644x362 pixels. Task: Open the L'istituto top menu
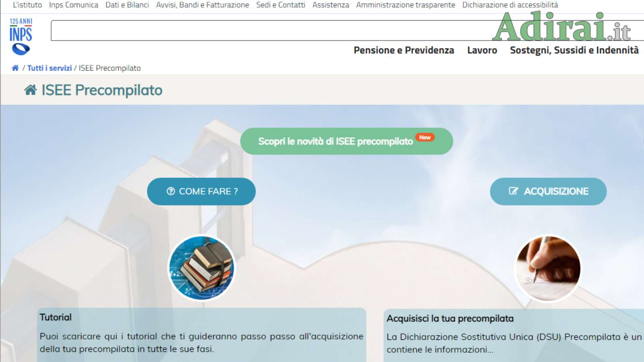pos(27,5)
